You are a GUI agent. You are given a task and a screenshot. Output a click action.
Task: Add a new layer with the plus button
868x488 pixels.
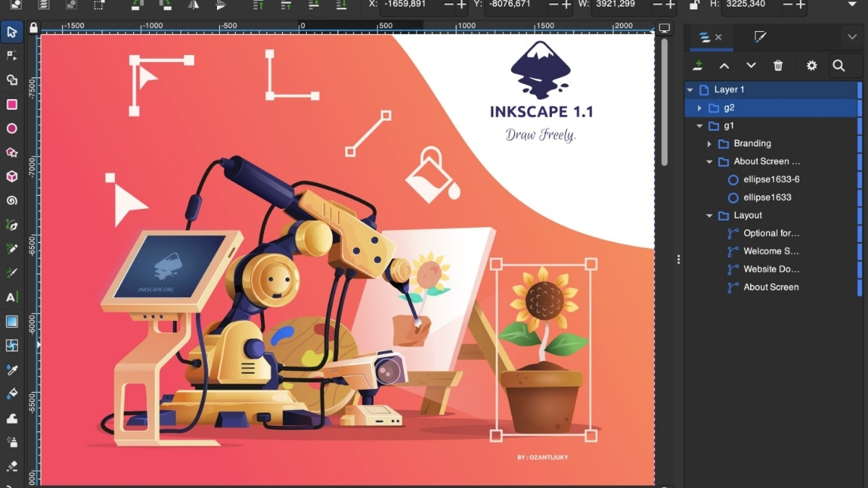point(697,65)
